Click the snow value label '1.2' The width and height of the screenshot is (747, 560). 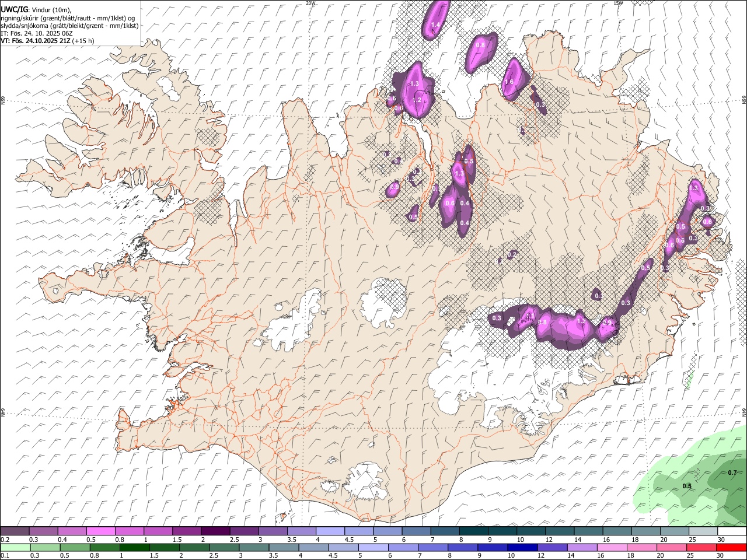click(417, 100)
